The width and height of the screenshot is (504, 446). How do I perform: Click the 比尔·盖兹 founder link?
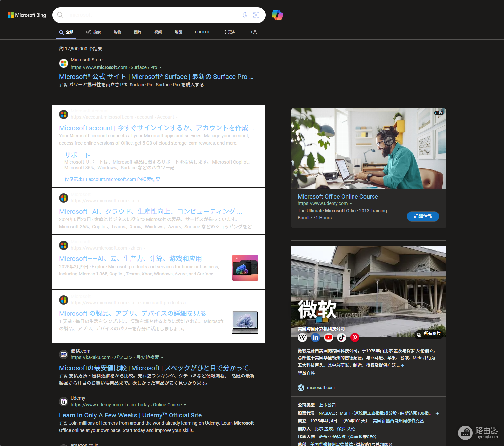(323, 429)
